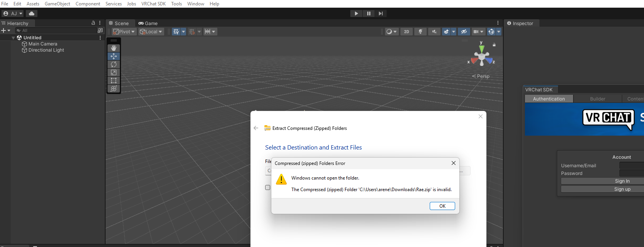Open the AJ account dropdown
The height and width of the screenshot is (247, 644).
(x=13, y=13)
